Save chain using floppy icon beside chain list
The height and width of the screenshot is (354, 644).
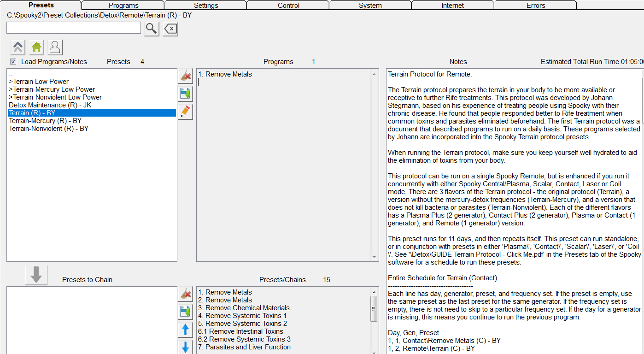(x=185, y=312)
